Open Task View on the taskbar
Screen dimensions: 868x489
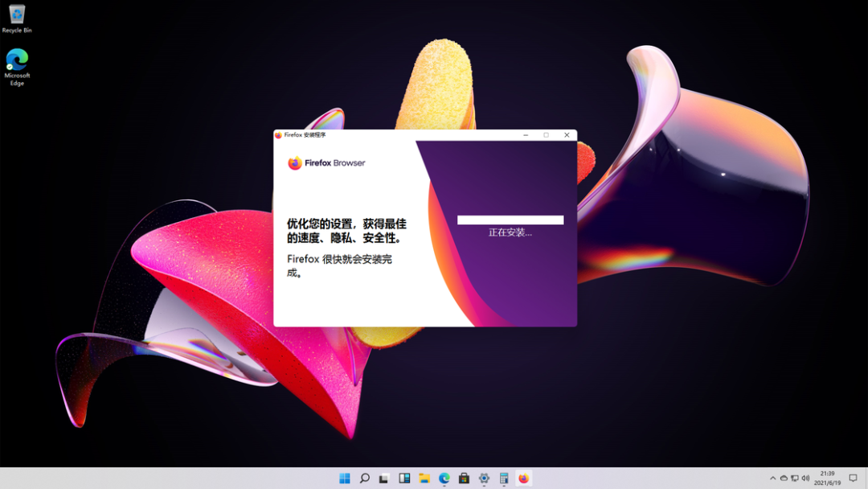[384, 478]
